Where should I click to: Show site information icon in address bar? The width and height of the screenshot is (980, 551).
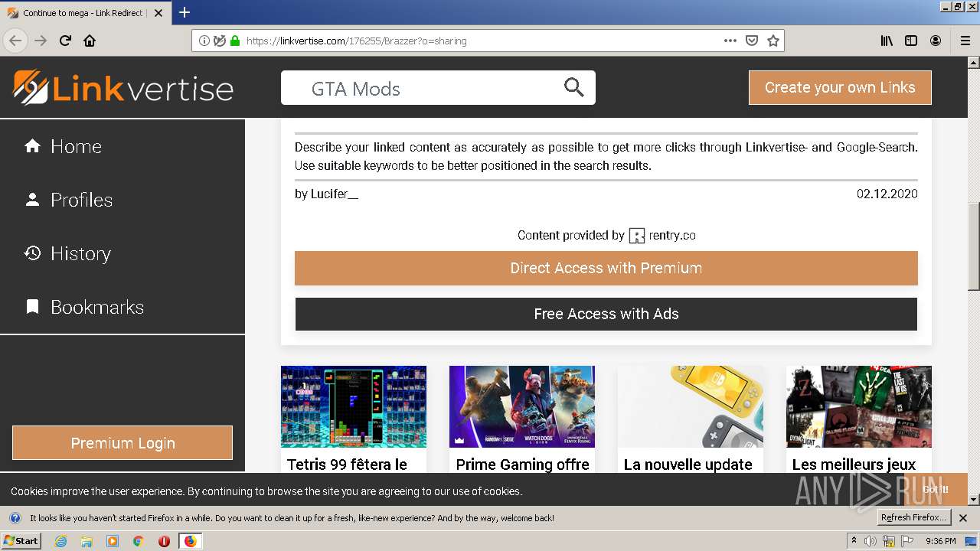[204, 41]
